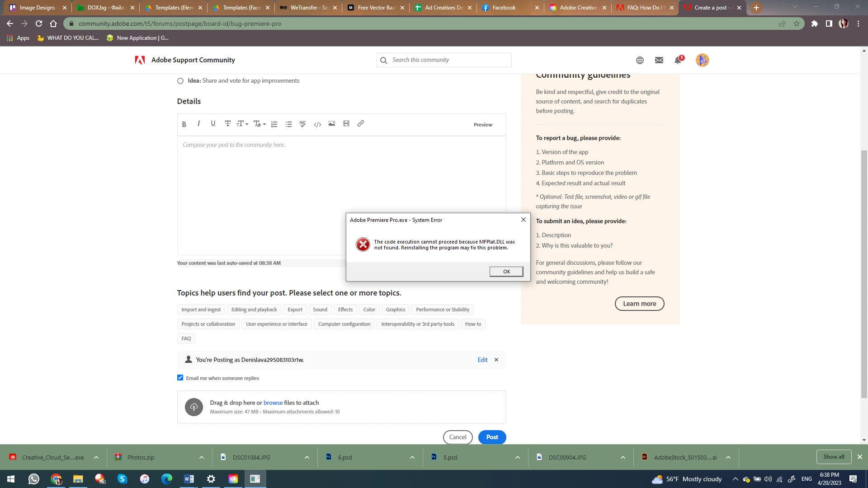
Task: Open the font size dropdown
Action: [x=242, y=124]
